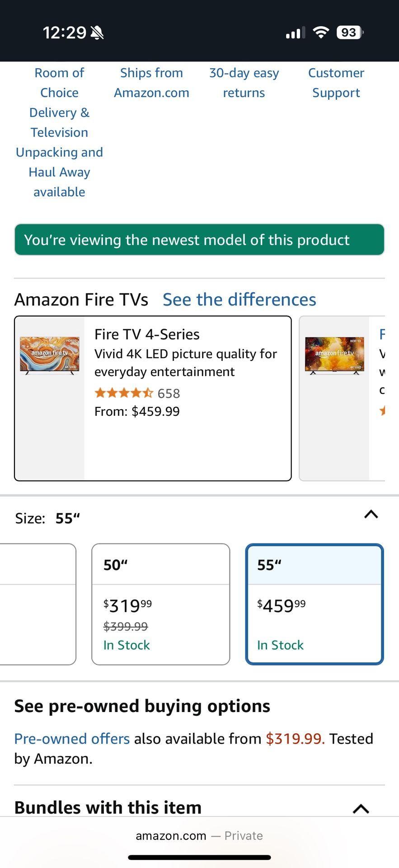Select the 50" size option

pyautogui.click(x=160, y=604)
